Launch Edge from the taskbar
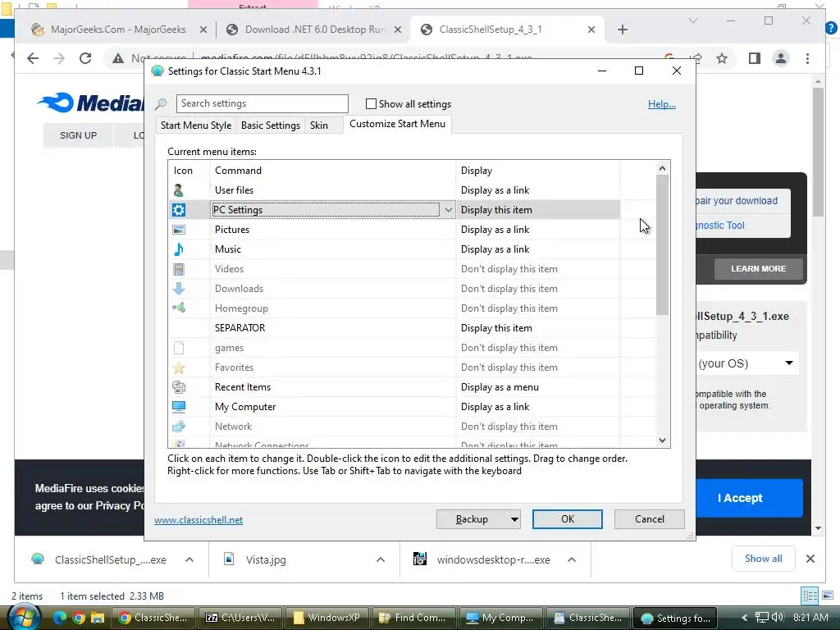This screenshot has width=840, height=630. (59, 618)
